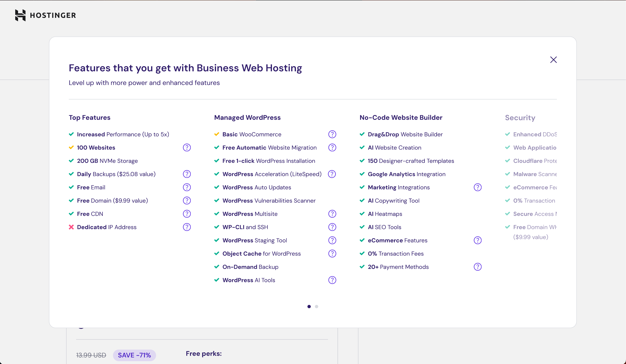Click question mark beside 20+ Payment Methods

click(477, 267)
